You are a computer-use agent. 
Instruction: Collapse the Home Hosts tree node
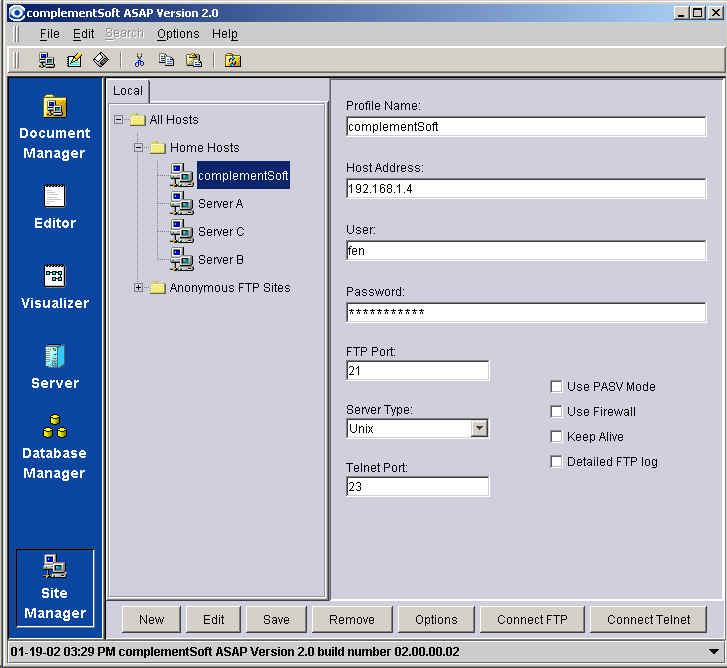[x=138, y=148]
